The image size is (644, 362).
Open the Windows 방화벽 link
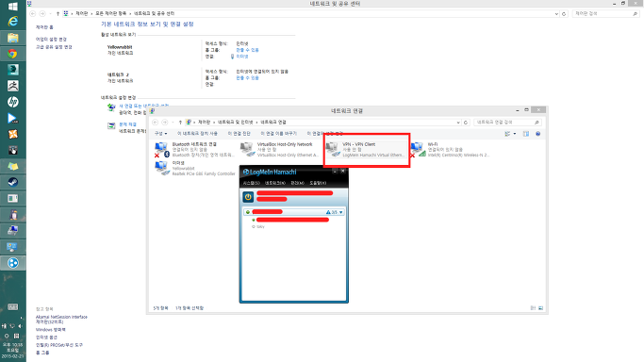pos(51,330)
